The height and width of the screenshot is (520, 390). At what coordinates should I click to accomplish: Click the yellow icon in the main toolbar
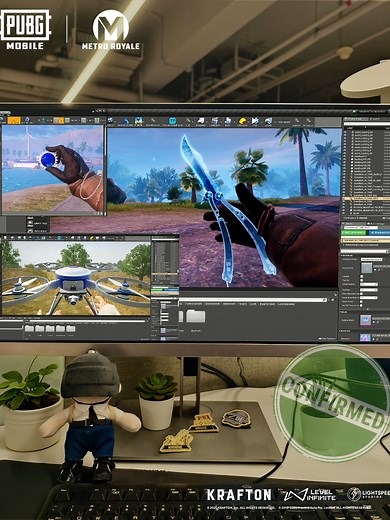click(x=243, y=121)
